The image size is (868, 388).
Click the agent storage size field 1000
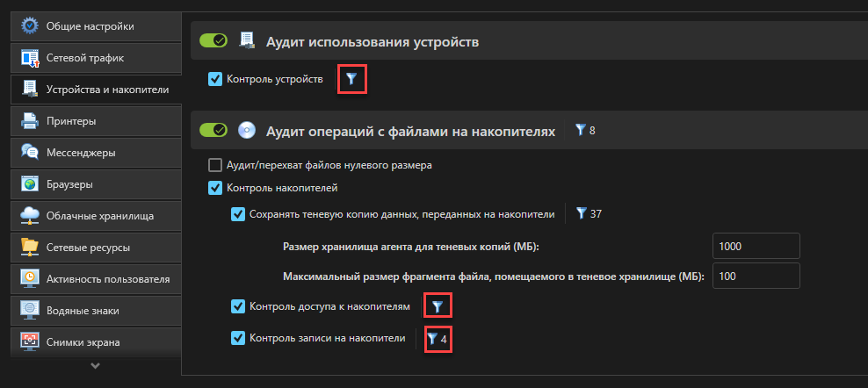click(756, 246)
